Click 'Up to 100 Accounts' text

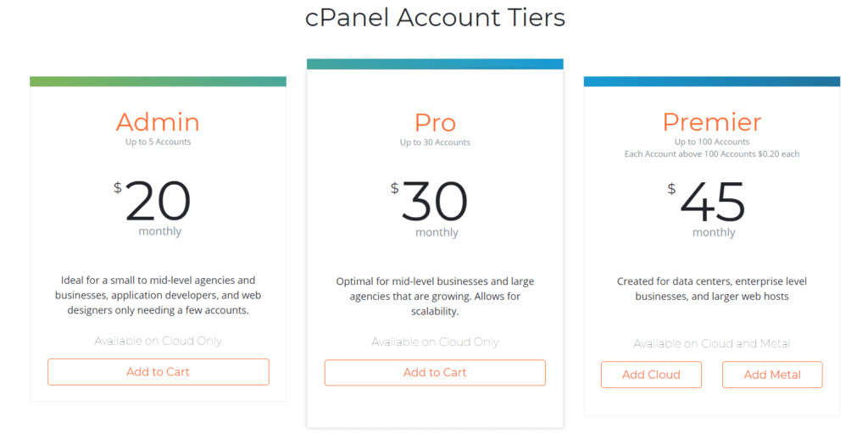712,142
